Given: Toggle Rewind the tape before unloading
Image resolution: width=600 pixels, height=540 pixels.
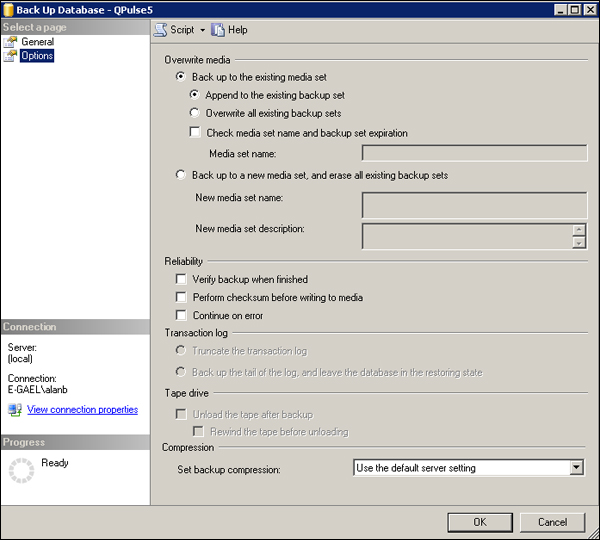Looking at the screenshot, I should coord(198,431).
